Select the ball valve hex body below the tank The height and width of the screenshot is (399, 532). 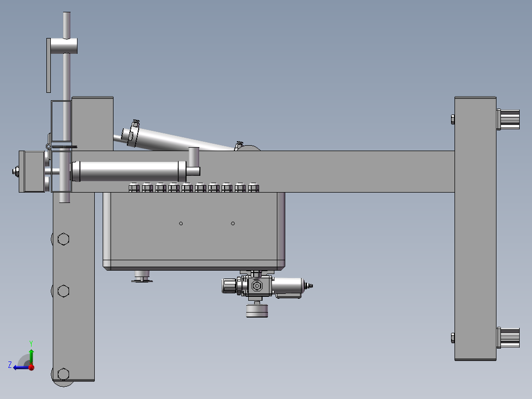(257, 286)
